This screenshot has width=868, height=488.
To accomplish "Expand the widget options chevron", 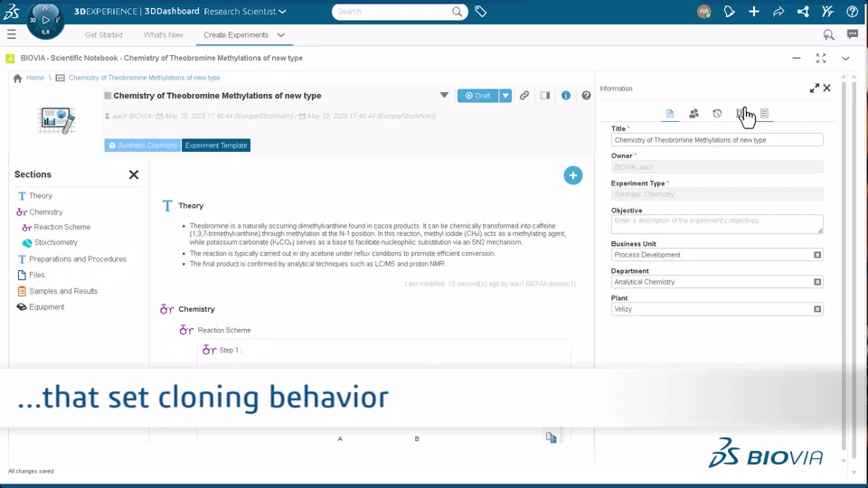I will tap(845, 58).
